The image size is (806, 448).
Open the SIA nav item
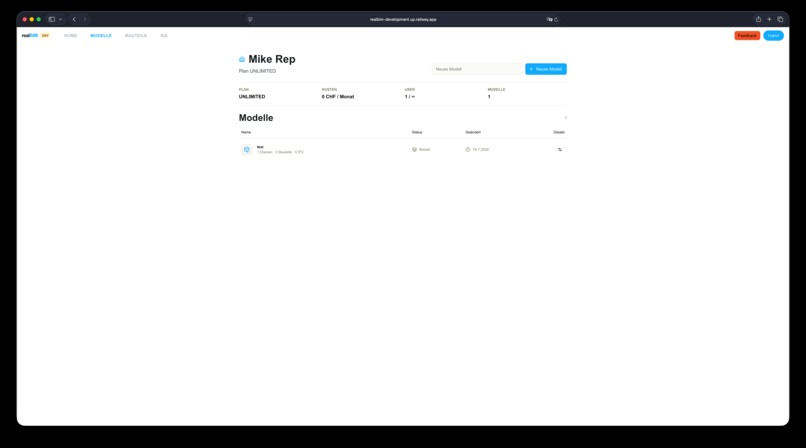point(164,35)
